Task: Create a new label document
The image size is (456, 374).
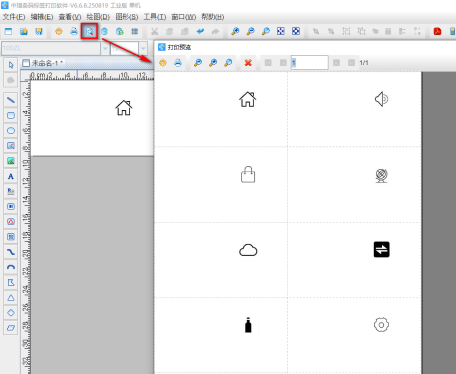Action: click(x=8, y=31)
